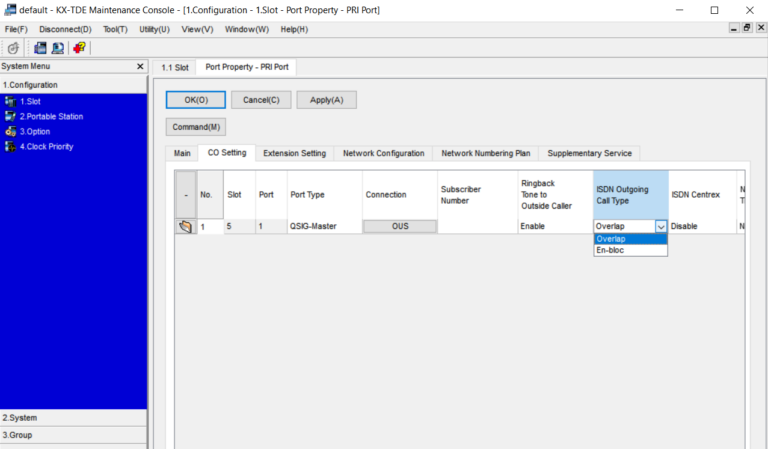
Task: Open the Utility(U) menu
Action: pos(154,29)
